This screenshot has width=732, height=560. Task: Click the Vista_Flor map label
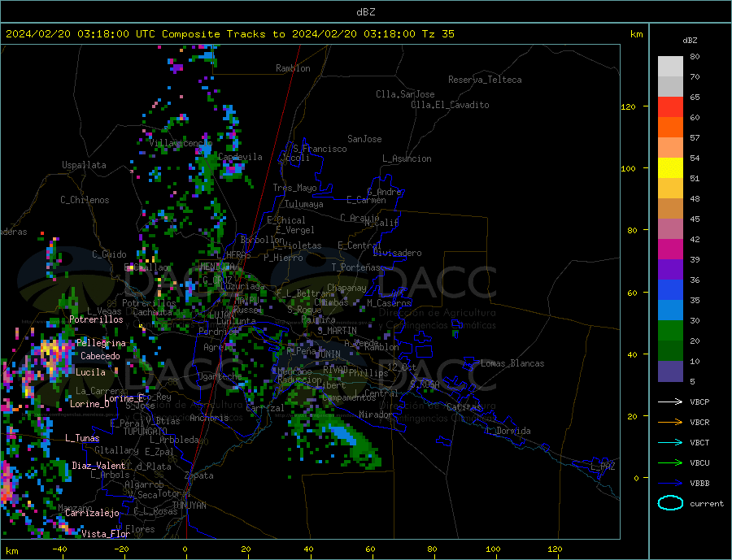coord(106,534)
